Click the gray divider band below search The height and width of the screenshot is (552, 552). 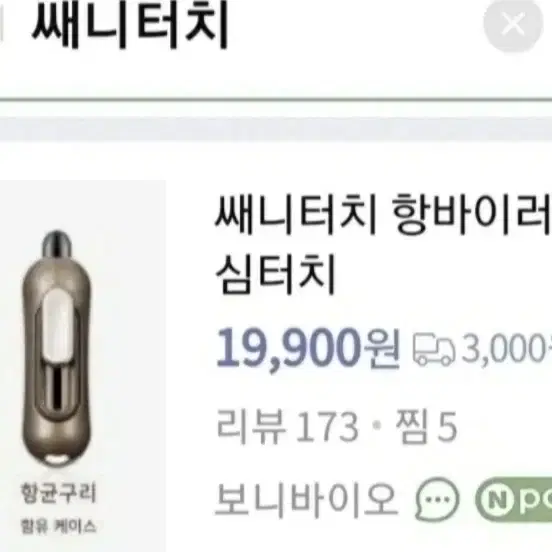[276, 129]
